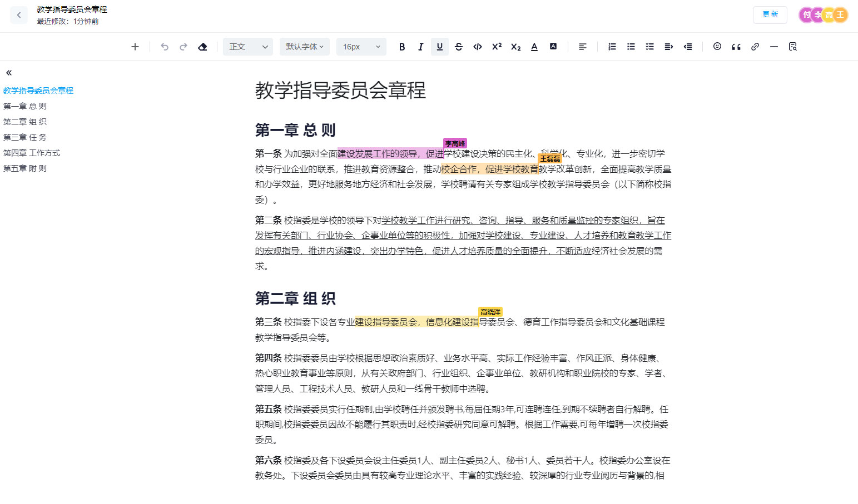The width and height of the screenshot is (858, 504).
Task: Insert a horizontal divider line
Action: (774, 47)
